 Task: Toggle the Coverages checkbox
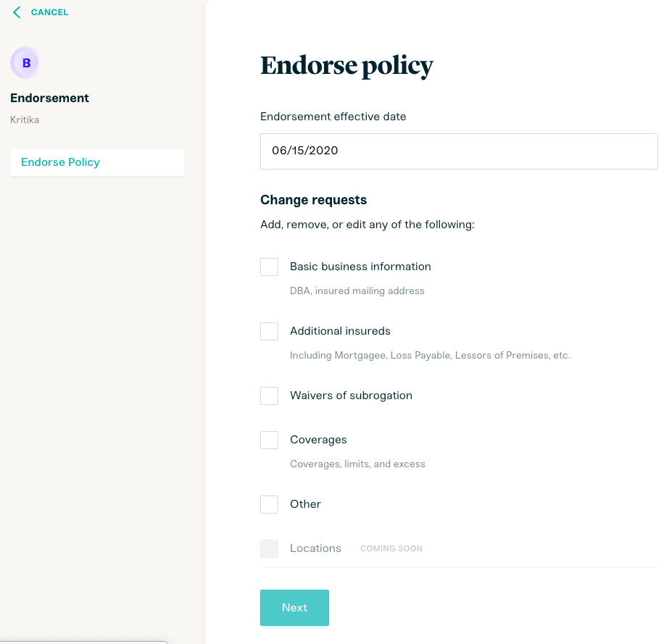pos(269,440)
